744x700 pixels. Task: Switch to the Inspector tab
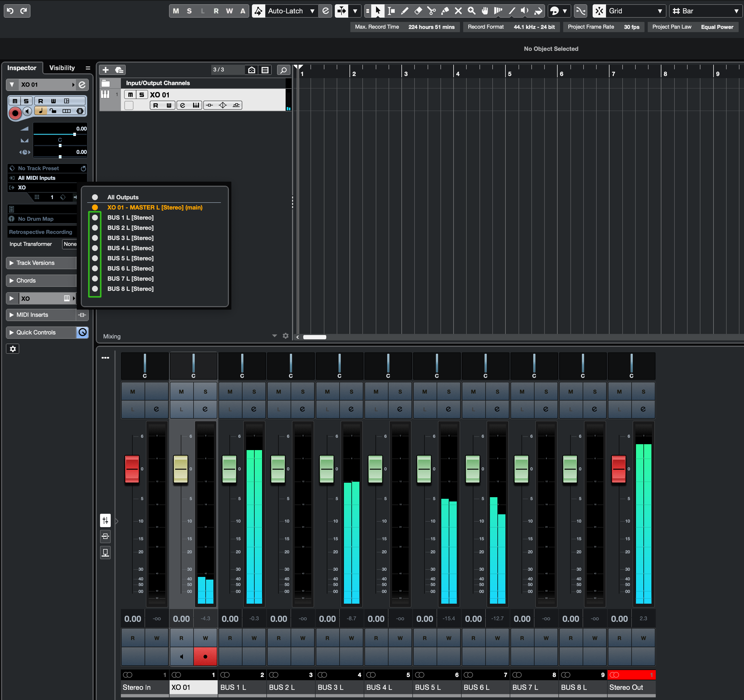[x=22, y=68]
